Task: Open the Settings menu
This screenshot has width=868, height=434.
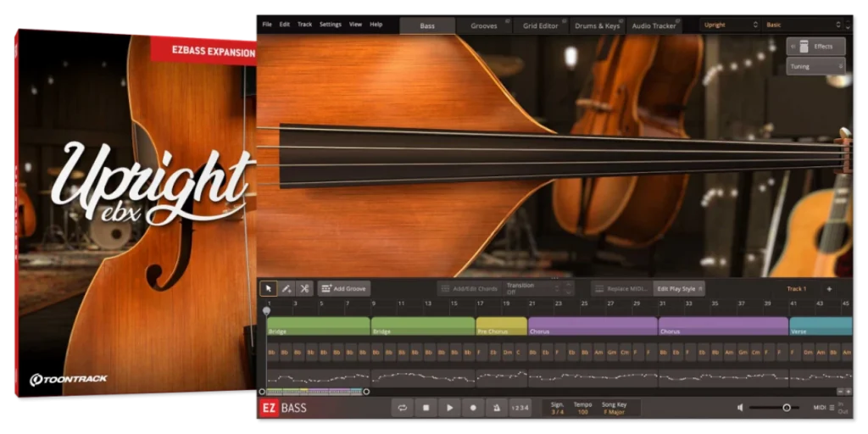Action: (330, 25)
